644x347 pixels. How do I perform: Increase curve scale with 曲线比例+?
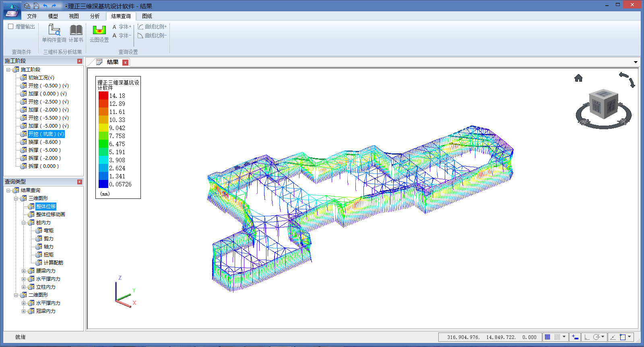[x=152, y=27]
